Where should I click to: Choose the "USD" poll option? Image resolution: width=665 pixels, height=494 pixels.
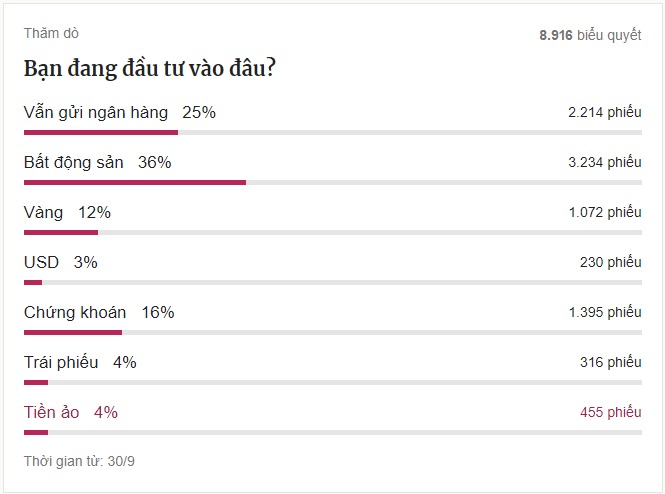point(42,262)
